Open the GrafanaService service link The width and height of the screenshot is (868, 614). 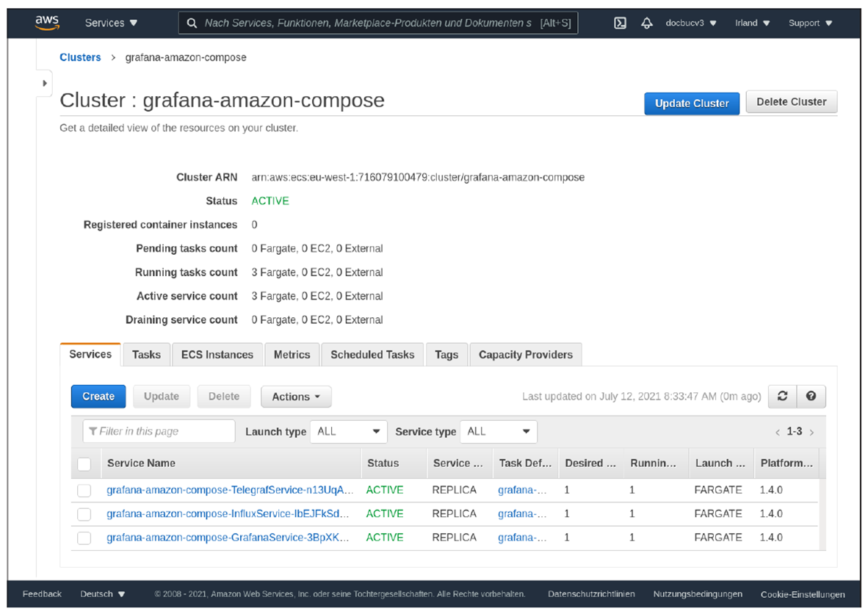(x=228, y=538)
